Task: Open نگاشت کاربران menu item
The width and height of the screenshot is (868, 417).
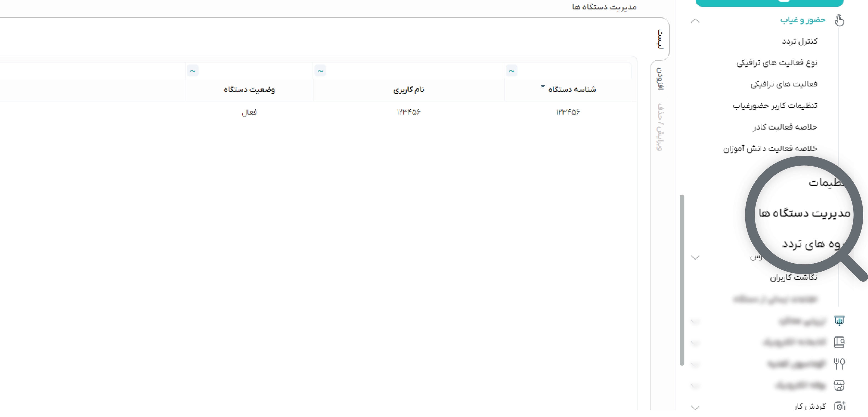Action: click(793, 277)
